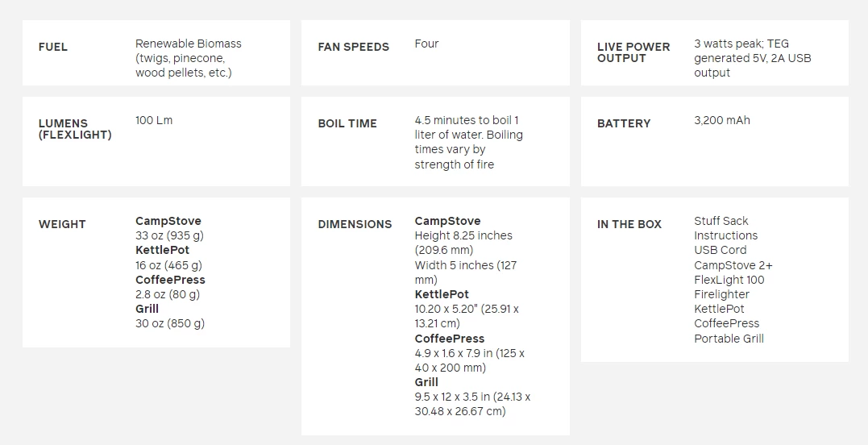
Task: Click the KettlePot subheading under Dimensions
Action: [442, 294]
